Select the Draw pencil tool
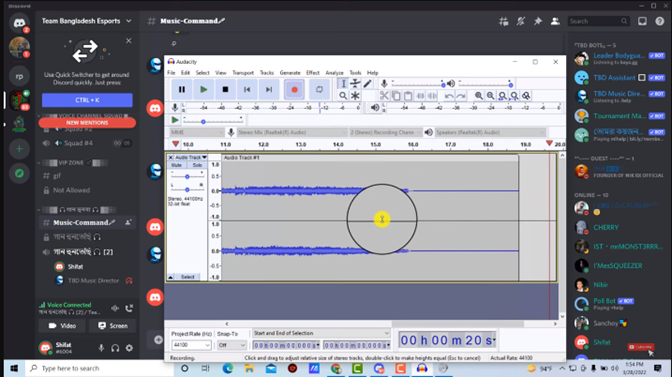This screenshot has width=672, height=377. coord(367,84)
